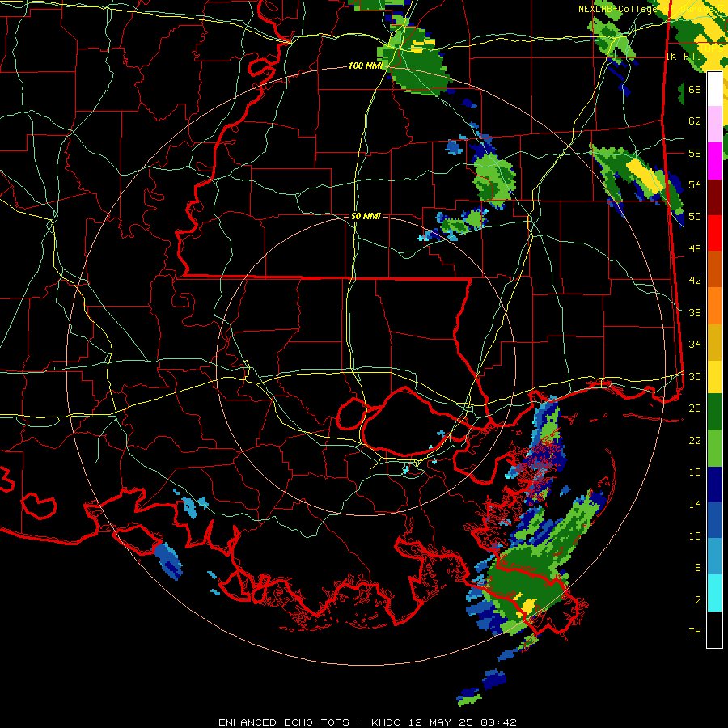Click the 100 NMI range ring label
Image resolution: width=728 pixels, height=728 pixels.
pyautogui.click(x=366, y=66)
